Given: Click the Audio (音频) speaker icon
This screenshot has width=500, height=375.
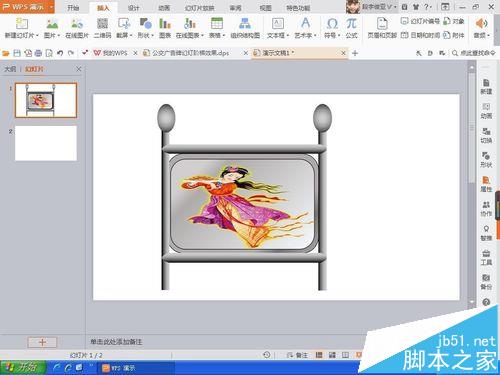Looking at the screenshot, I should tap(481, 24).
